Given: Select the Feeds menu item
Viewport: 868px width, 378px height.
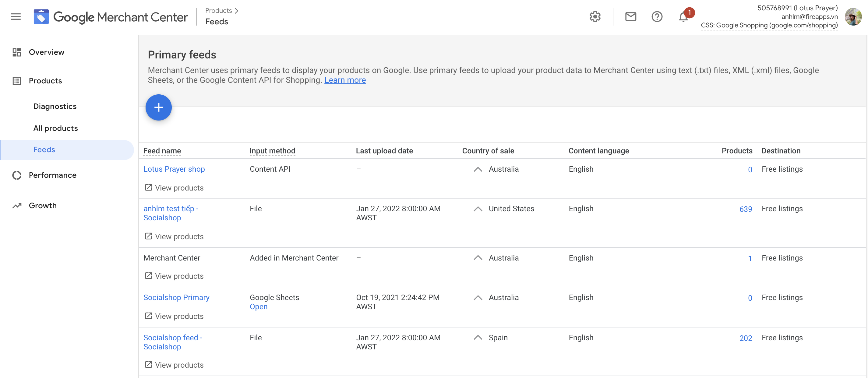Looking at the screenshot, I should pyautogui.click(x=44, y=149).
